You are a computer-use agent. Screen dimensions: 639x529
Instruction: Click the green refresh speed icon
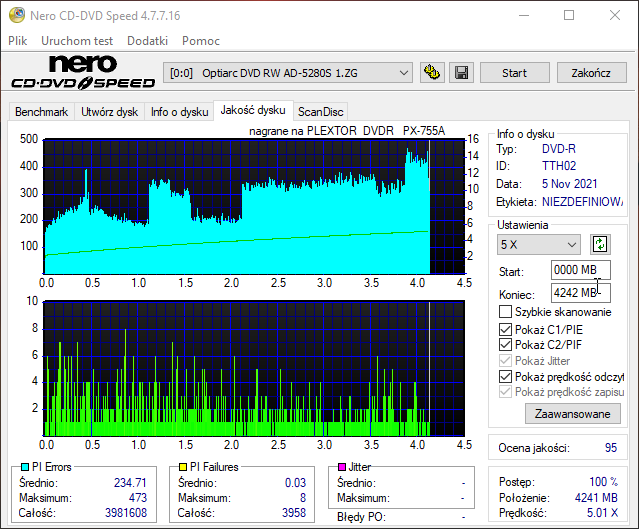point(600,245)
